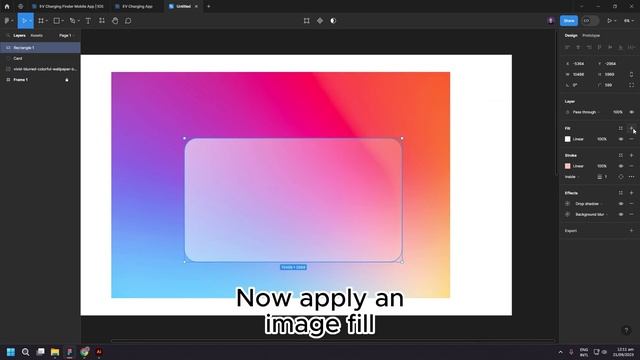Select the Rectangle 1 layer

(40, 48)
